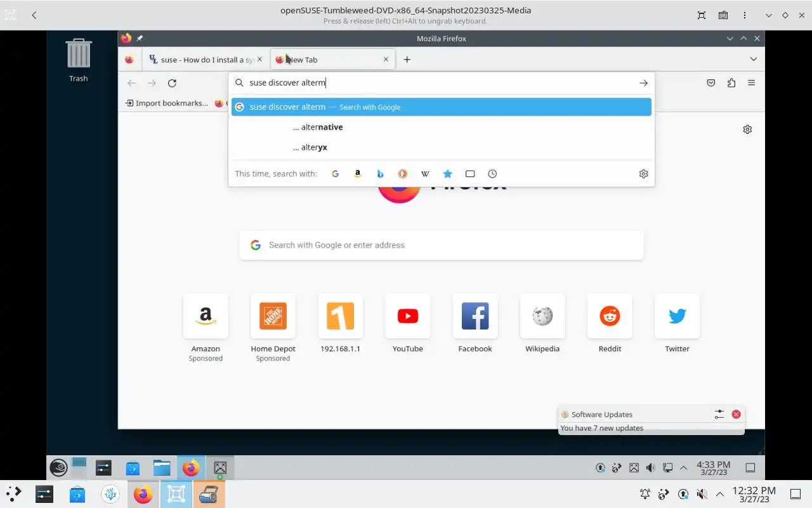
Task: Configure Software Updates notification settings icon
Action: 719,414
